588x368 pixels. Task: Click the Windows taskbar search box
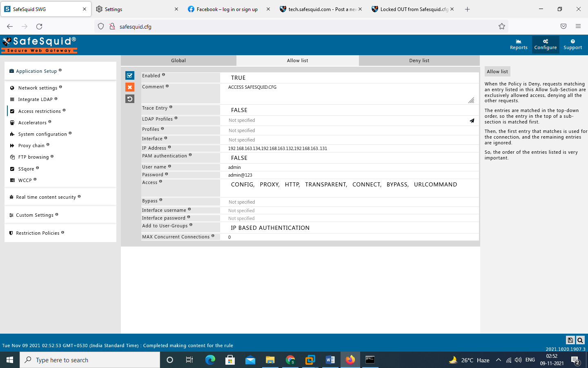click(x=90, y=360)
